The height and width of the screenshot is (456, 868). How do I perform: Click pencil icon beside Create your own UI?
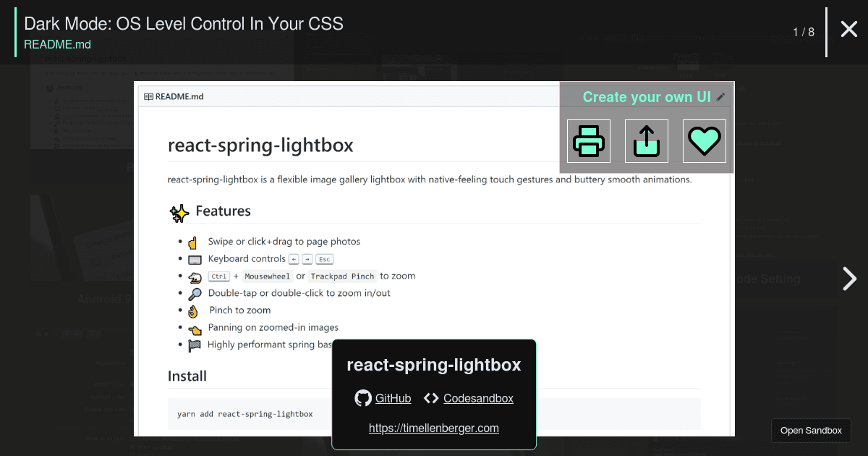[x=720, y=97]
